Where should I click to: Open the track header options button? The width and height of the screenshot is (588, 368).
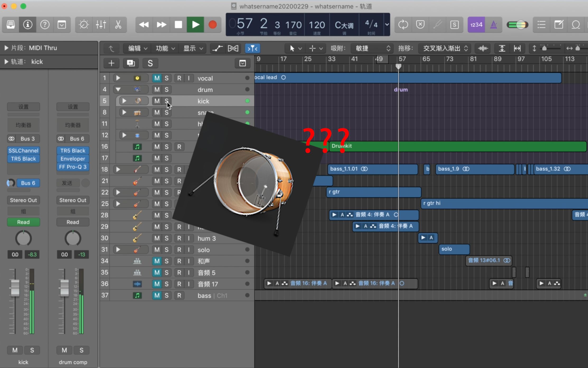click(242, 63)
